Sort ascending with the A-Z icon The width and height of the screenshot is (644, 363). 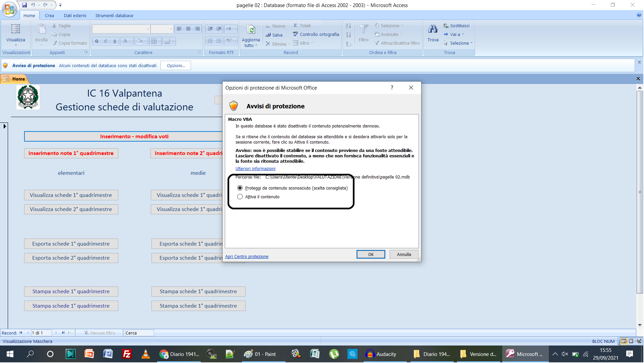(348, 26)
